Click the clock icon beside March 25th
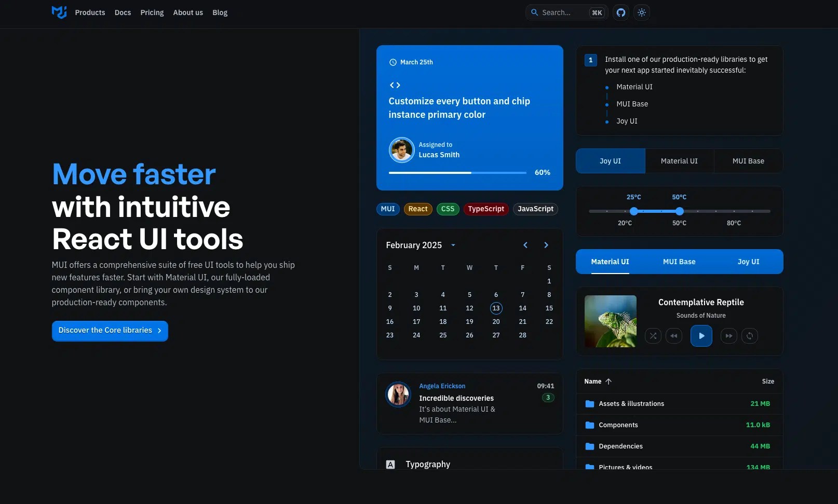 pyautogui.click(x=393, y=62)
